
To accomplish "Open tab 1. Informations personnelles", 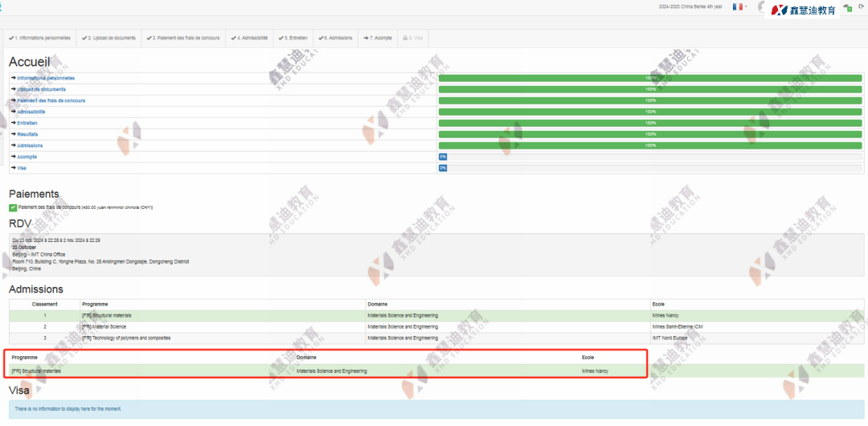I will [40, 39].
